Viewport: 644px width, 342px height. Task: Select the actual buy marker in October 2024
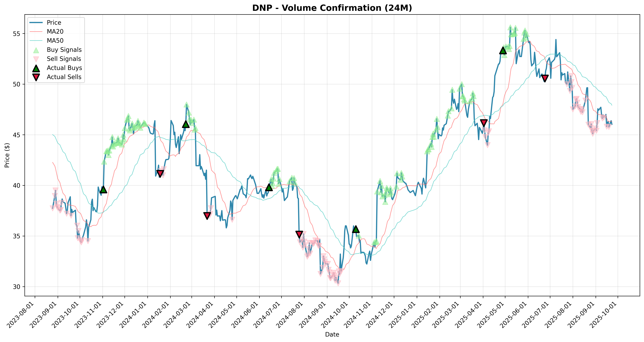356,229
